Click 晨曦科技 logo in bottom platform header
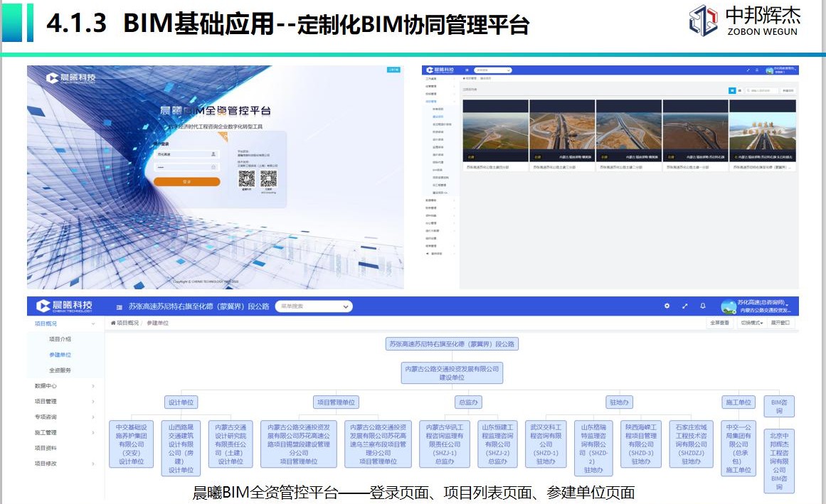 click(x=64, y=306)
